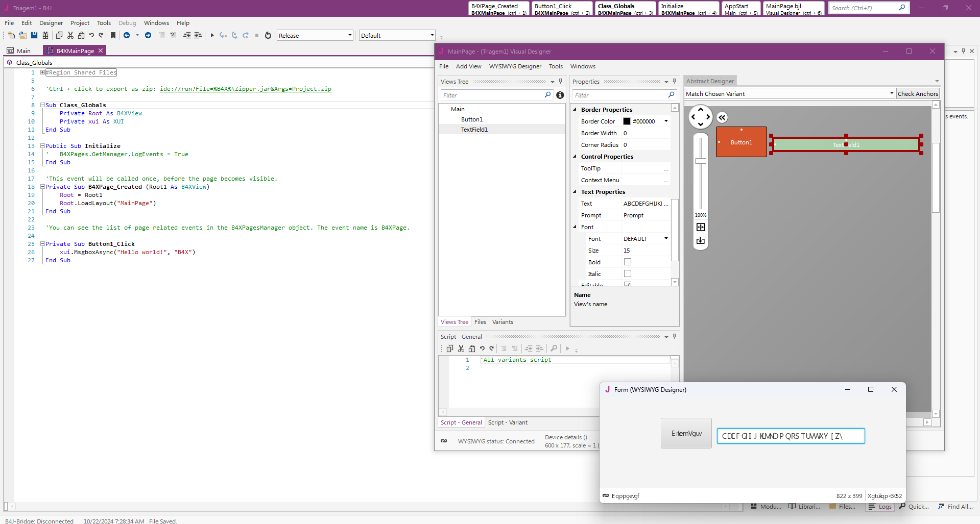Enable the Italic checkbox
This screenshot has height=524, width=980.
(x=628, y=273)
